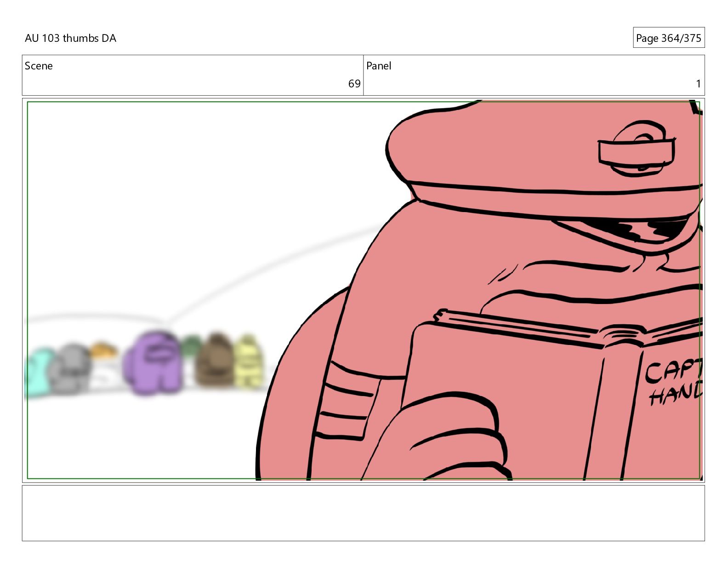Click the 'AU 103 thumbs DA' title text
728x563 pixels.
(70, 38)
